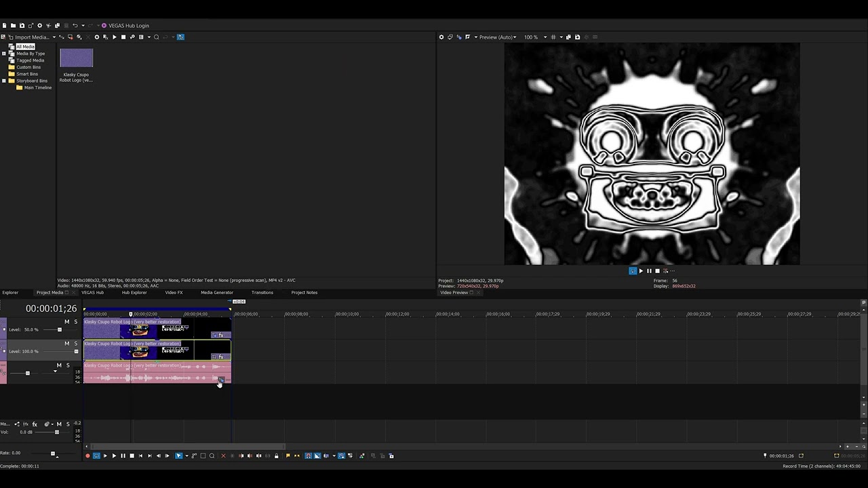The image size is (868, 488).
Task: Select the Custom Bins folder
Action: click(x=28, y=67)
